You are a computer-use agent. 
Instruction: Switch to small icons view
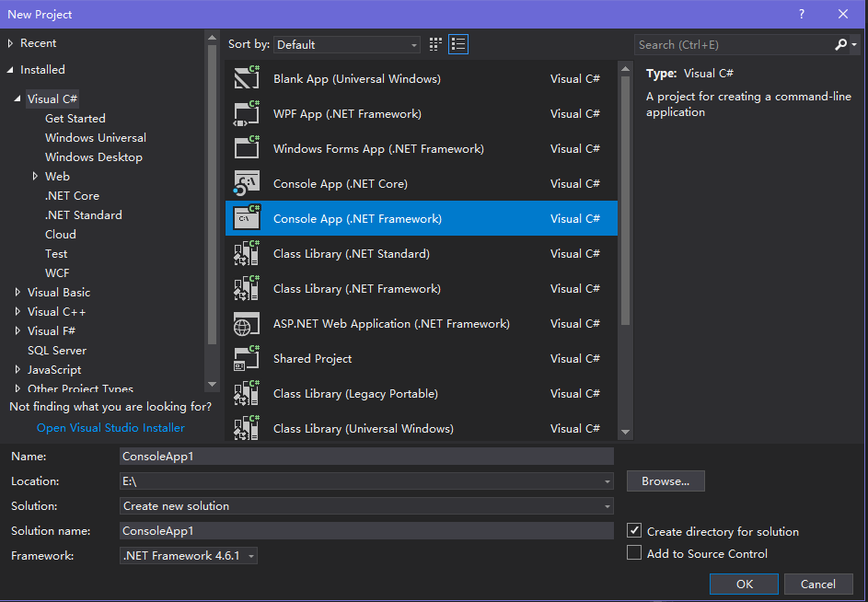pos(435,44)
